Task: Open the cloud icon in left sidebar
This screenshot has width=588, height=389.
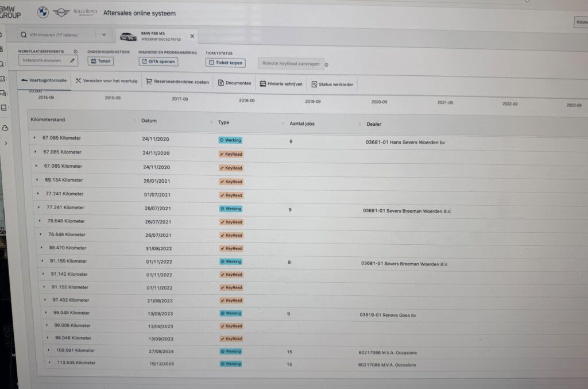Action: pyautogui.click(x=5, y=127)
